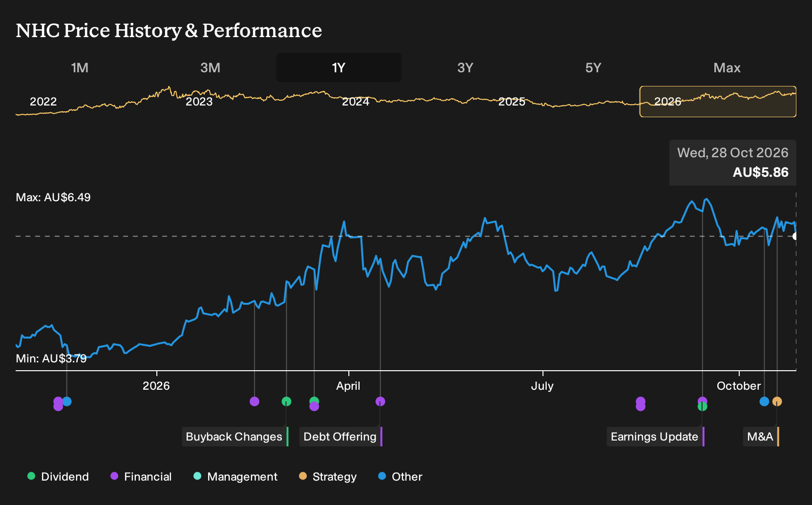Screen dimensions: 812x505
Task: Select the 1Y time range tab
Action: coord(339,68)
